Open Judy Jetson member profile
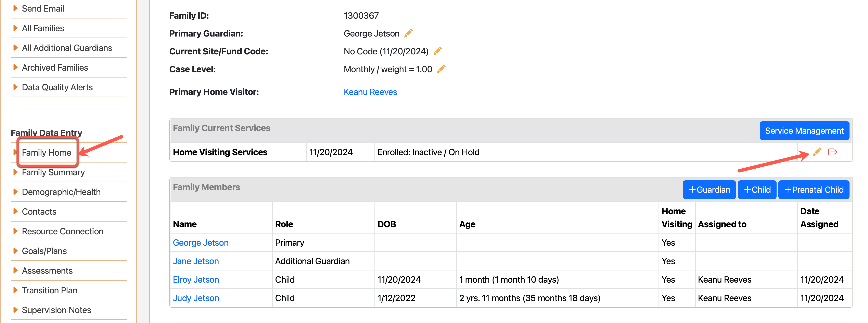This screenshot has height=323, width=868. (x=196, y=298)
